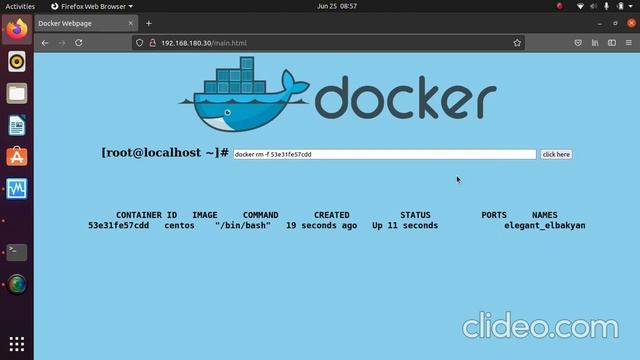Focus the docker command input box
Screen dimensions: 640x360
coord(384,154)
